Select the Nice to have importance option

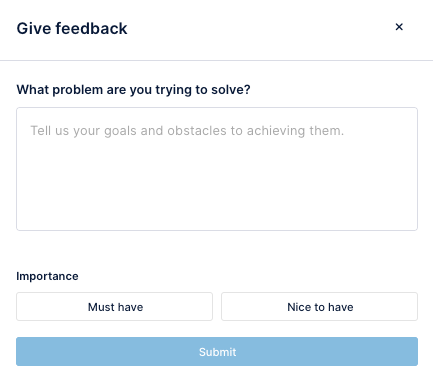[x=319, y=307]
